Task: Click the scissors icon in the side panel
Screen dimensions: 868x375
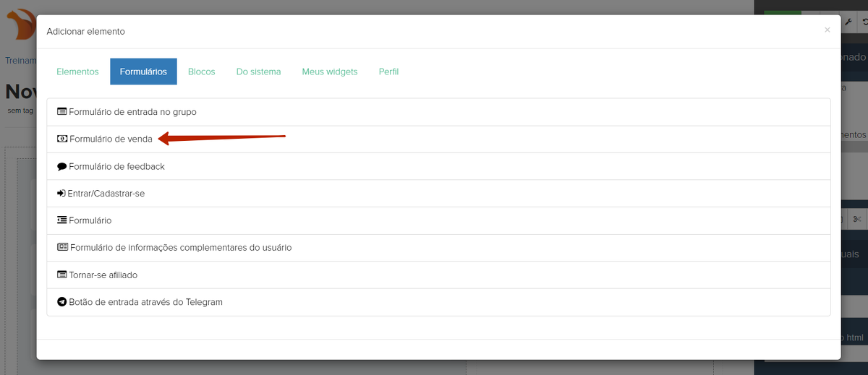Action: [856, 219]
